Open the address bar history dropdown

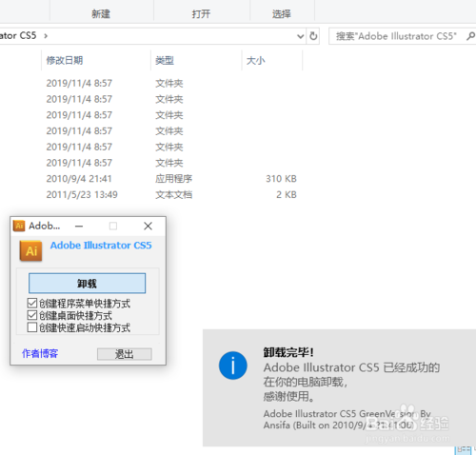point(300,36)
